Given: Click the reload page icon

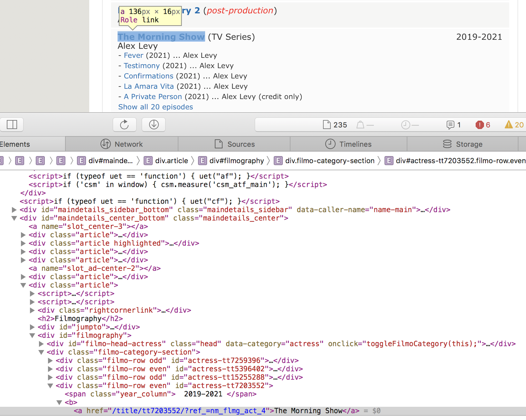Looking at the screenshot, I should point(124,125).
